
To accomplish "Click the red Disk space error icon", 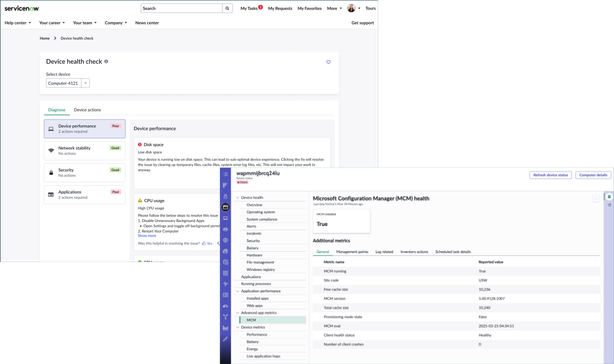I will pyautogui.click(x=140, y=144).
